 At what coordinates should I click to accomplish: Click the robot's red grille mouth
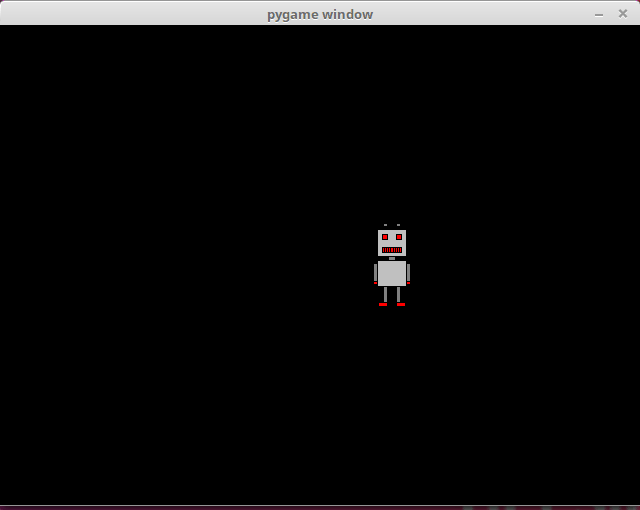[392, 249]
